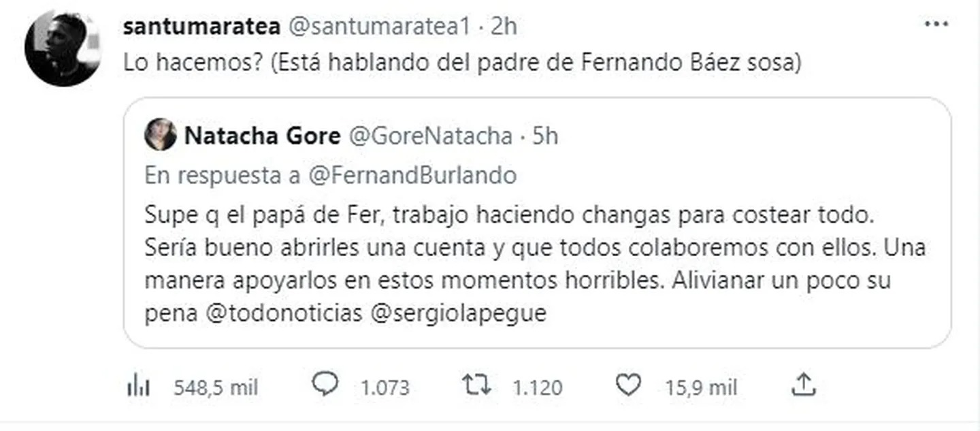The image size is (980, 431).
Task: Open the @FernandBurlando mention link
Action: (x=412, y=175)
